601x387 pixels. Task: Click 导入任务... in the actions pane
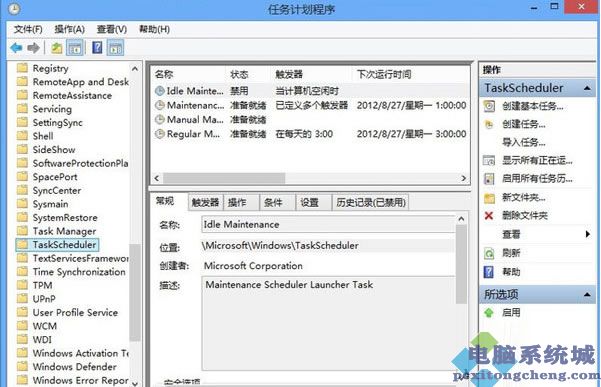click(x=524, y=143)
